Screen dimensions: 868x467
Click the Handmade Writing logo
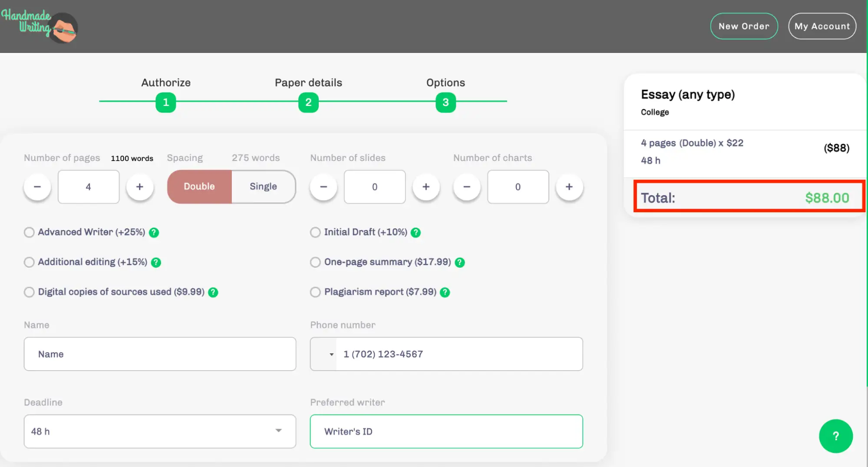click(40, 27)
